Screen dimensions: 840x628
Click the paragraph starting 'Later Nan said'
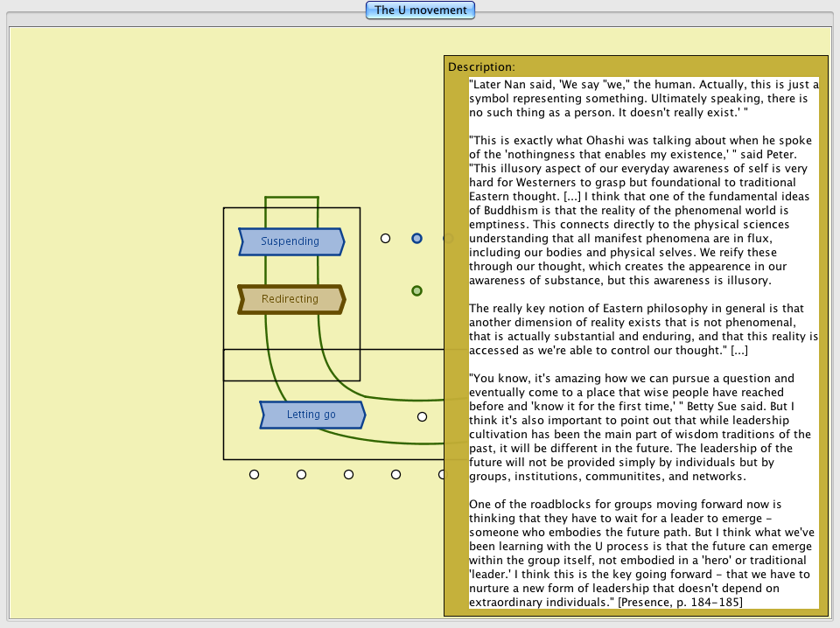(643, 99)
